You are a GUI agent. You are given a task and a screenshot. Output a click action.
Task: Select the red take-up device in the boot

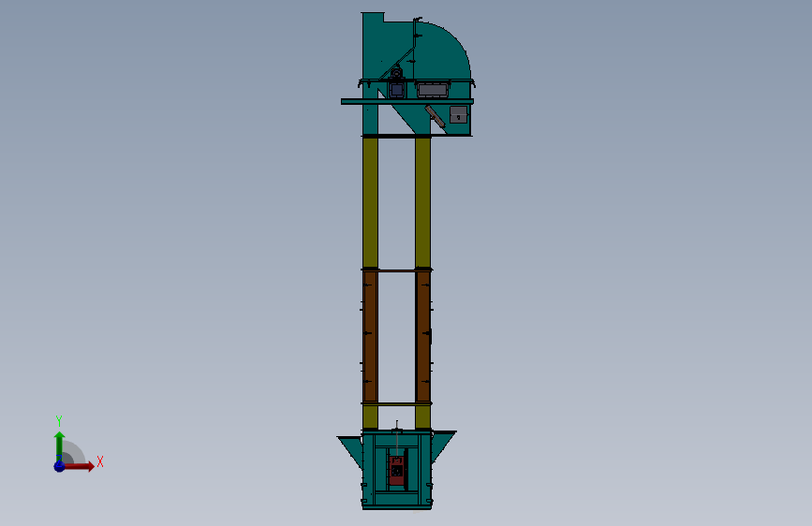[396, 471]
